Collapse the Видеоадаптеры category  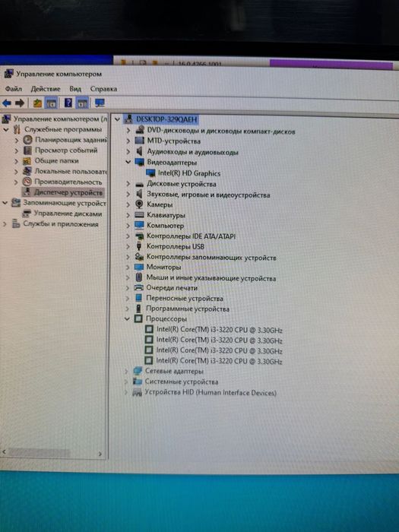point(128,162)
